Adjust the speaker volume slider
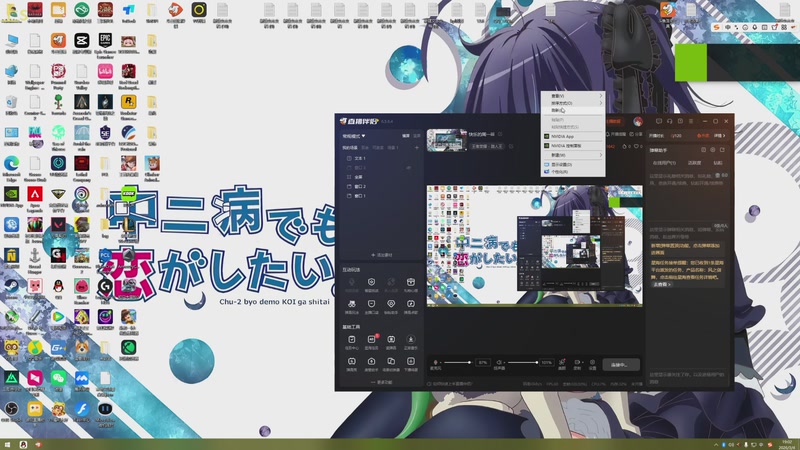Screen dimensions: 800x450 (522, 362)
